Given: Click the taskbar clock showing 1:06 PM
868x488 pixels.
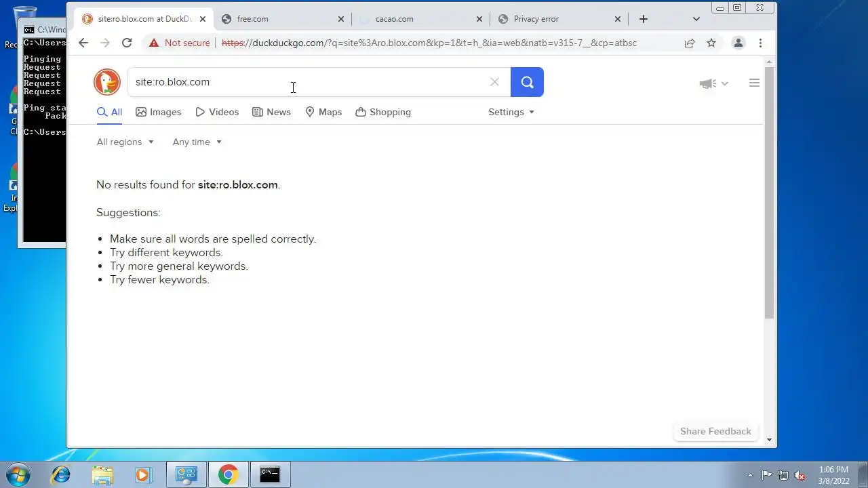Looking at the screenshot, I should [833, 475].
